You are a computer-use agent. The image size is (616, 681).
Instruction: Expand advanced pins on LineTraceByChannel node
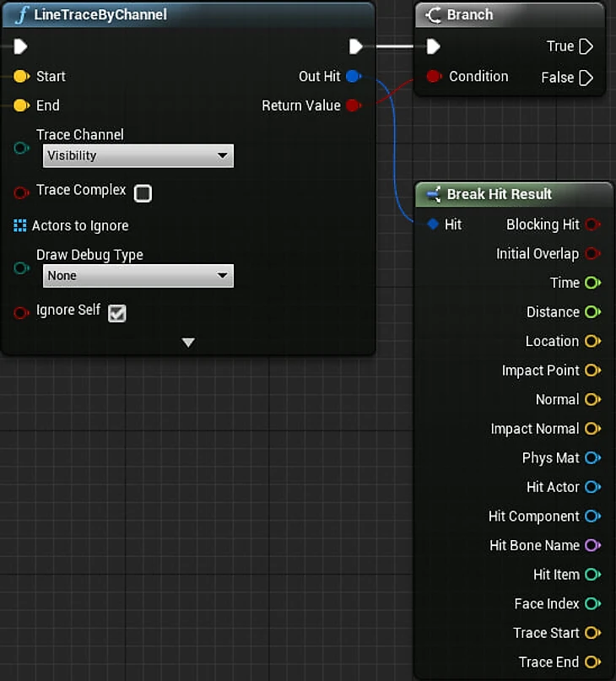point(188,343)
